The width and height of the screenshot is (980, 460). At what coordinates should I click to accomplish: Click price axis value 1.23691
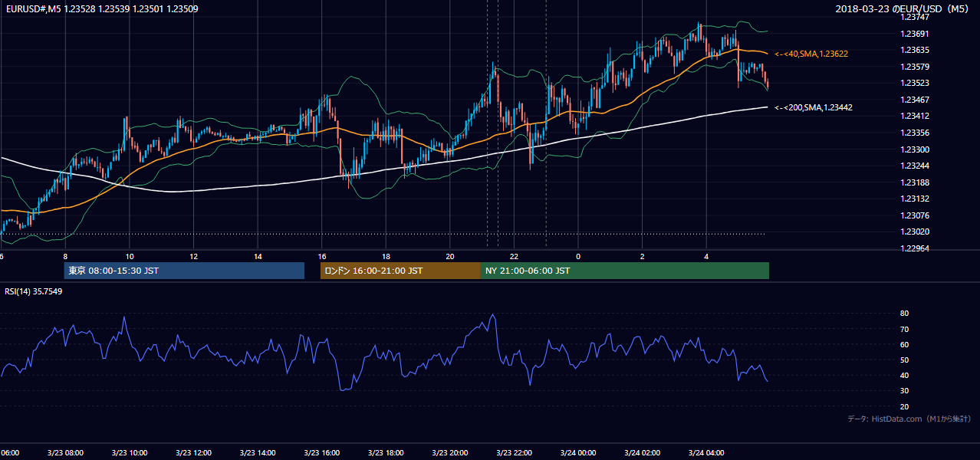914,34
